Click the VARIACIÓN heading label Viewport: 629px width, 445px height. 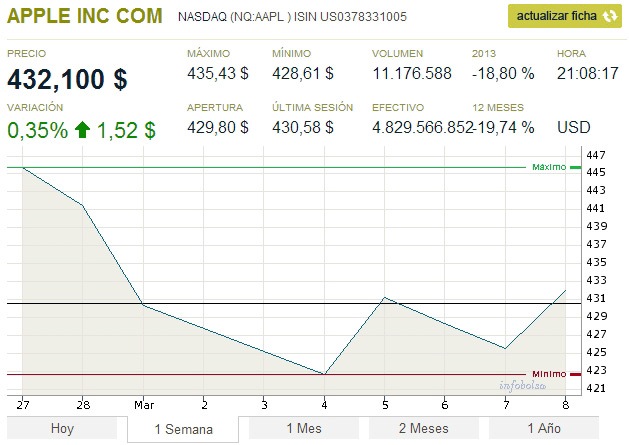click(35, 108)
